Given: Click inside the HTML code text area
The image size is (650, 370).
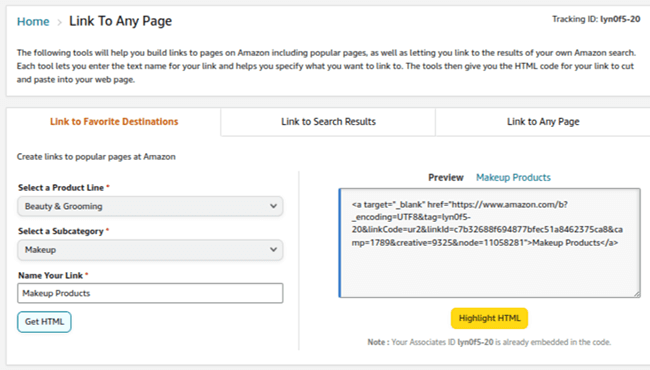Looking at the screenshot, I should (490, 243).
